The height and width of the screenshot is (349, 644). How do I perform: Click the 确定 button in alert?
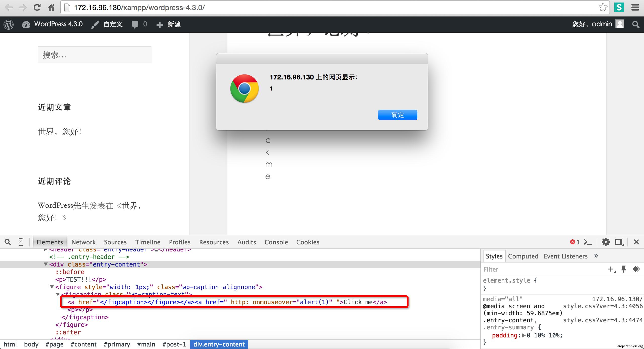(397, 115)
